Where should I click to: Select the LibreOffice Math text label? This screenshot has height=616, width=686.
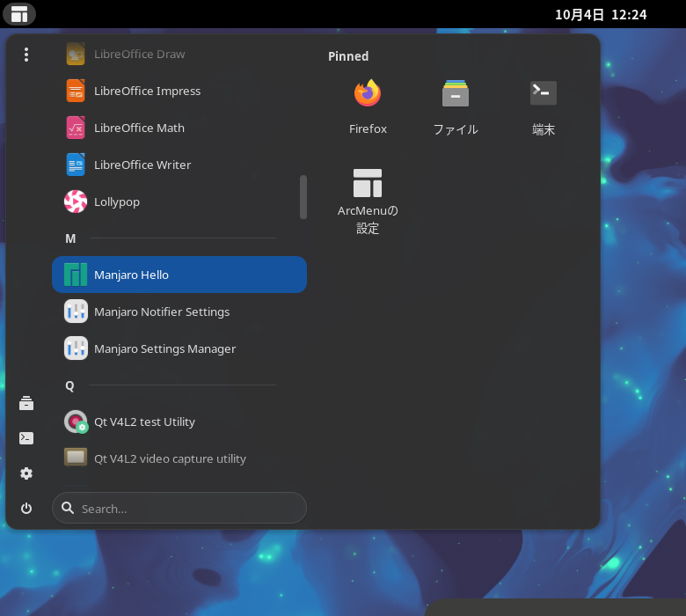click(139, 128)
